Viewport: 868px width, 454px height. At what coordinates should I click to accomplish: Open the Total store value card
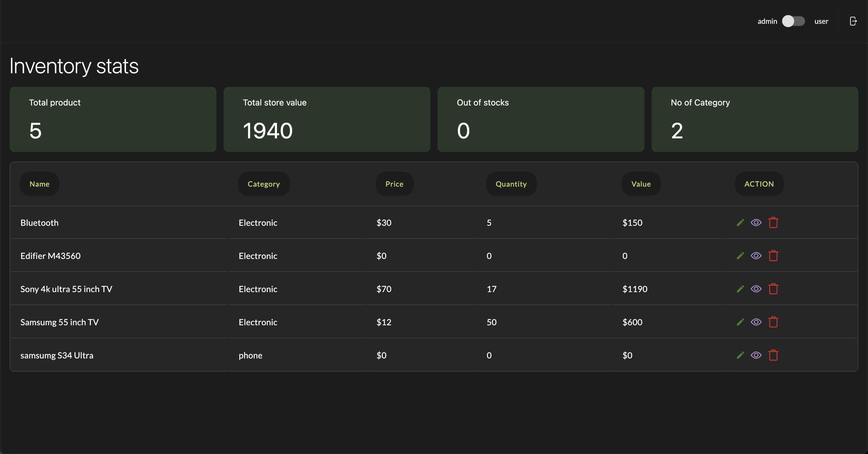pyautogui.click(x=326, y=119)
